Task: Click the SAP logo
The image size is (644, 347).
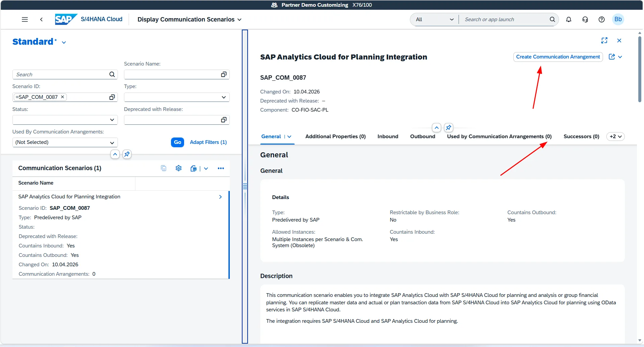Action: tap(66, 19)
